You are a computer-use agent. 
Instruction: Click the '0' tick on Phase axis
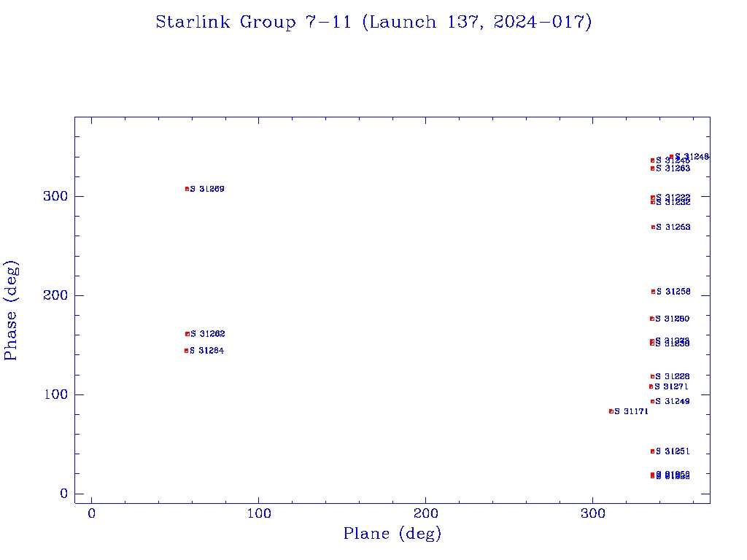click(x=64, y=494)
